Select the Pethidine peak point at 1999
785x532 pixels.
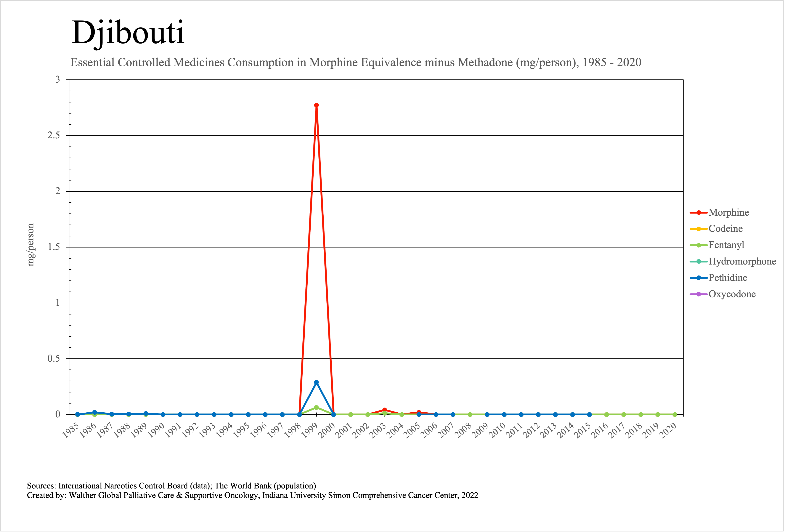click(317, 382)
